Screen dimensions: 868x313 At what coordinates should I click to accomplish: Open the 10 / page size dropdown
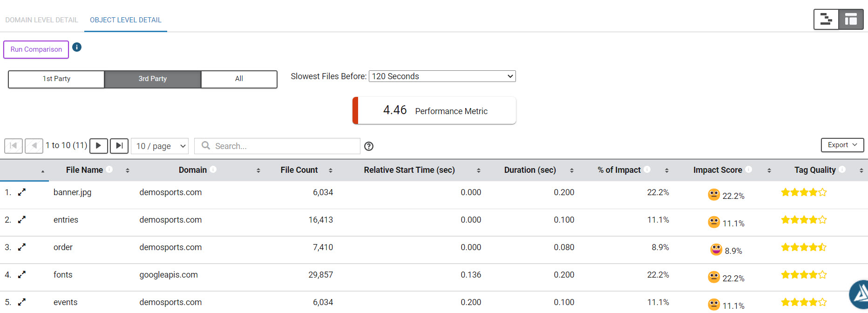pos(160,146)
